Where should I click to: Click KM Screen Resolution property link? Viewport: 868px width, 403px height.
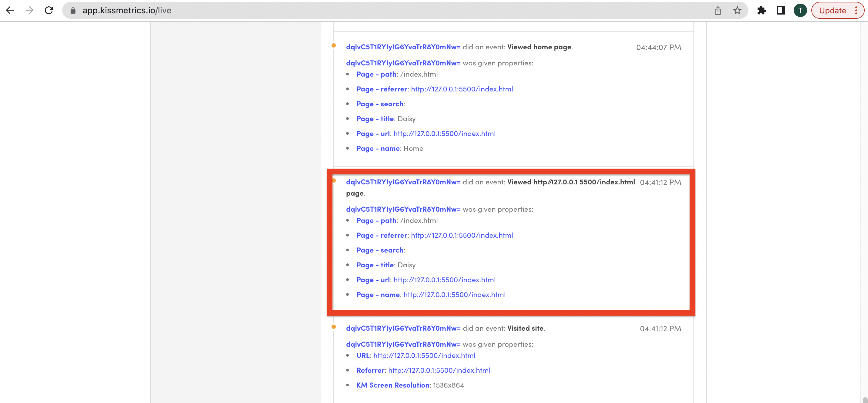coord(392,385)
